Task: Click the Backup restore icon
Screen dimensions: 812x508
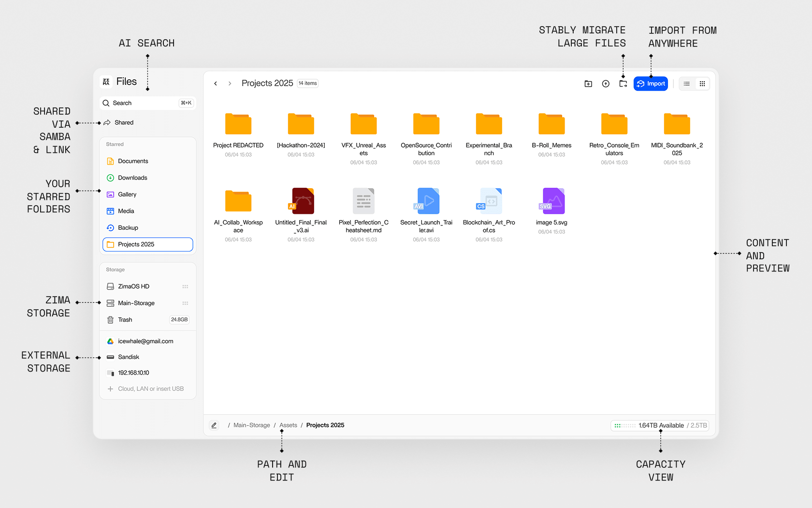Action: (110, 228)
